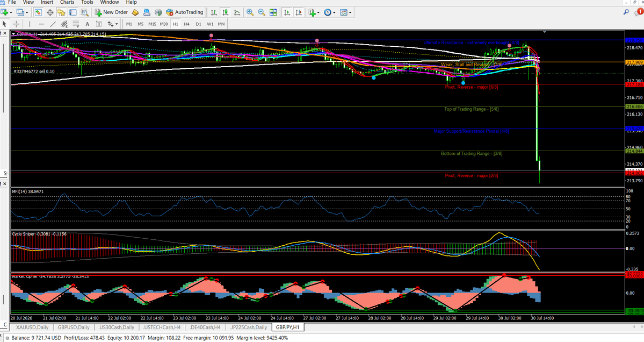
Task: Open MetaEditor yellow book icon
Action: [x=135, y=12]
